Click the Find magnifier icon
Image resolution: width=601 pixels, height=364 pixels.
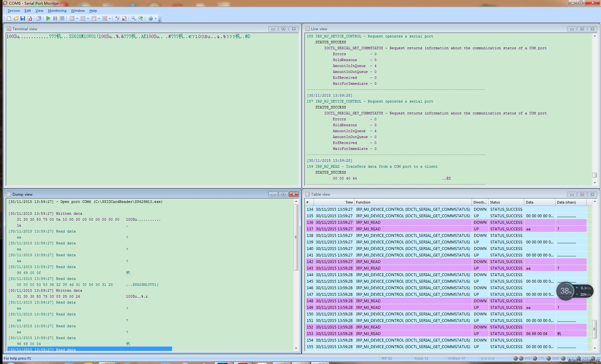(133, 19)
